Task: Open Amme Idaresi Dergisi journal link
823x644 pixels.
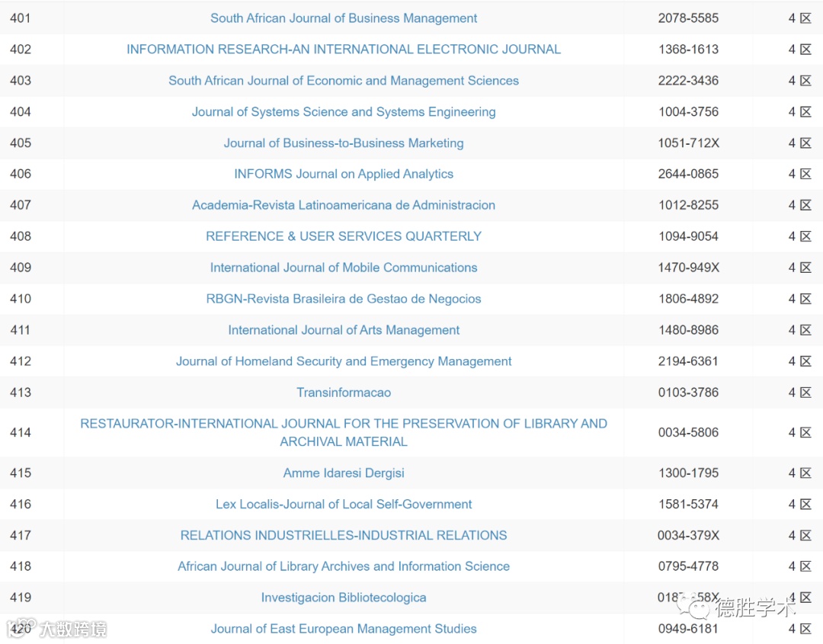Action: click(x=343, y=473)
